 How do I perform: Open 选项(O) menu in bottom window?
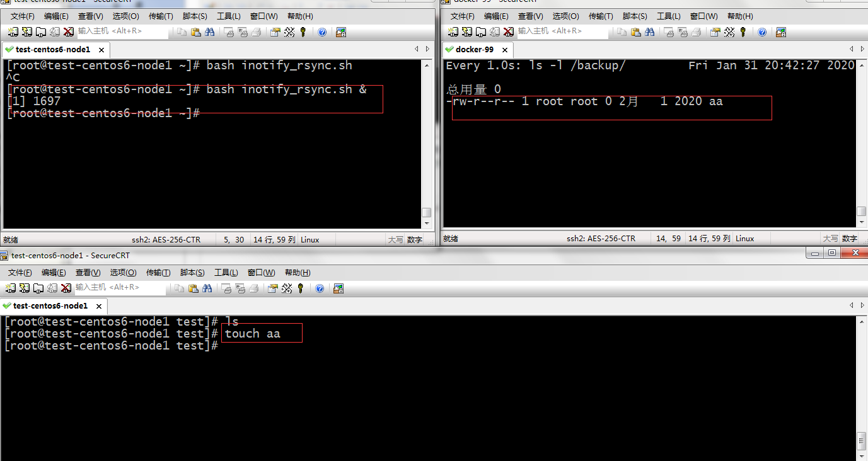click(x=123, y=273)
